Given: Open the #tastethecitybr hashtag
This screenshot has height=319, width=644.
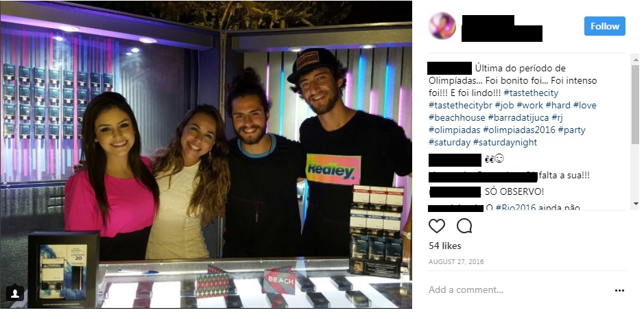Looking at the screenshot, I should [x=460, y=105].
